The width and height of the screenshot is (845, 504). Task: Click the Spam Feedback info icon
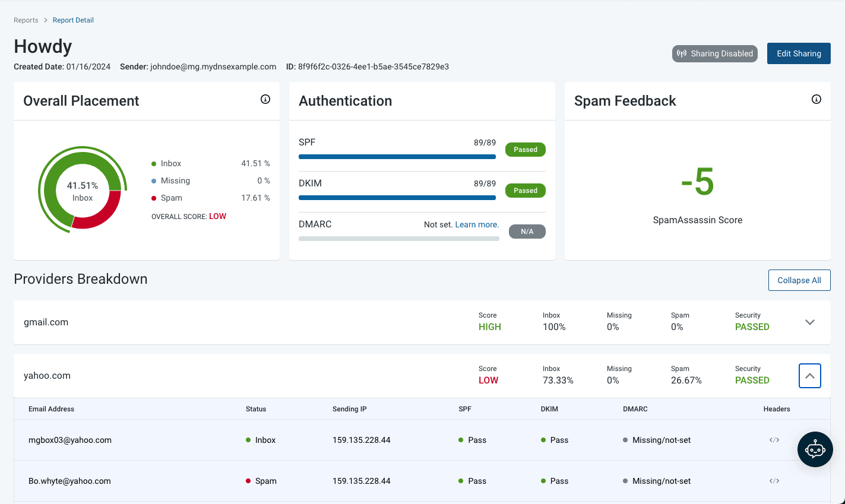point(816,100)
